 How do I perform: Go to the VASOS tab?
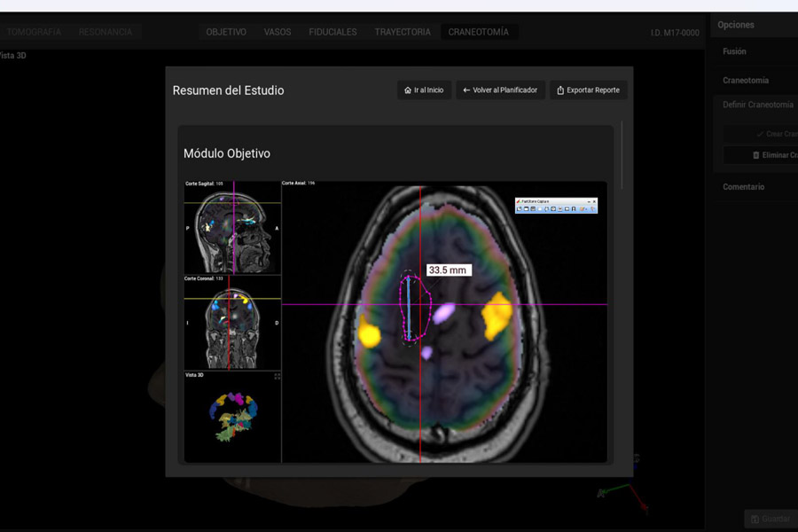[x=278, y=32]
